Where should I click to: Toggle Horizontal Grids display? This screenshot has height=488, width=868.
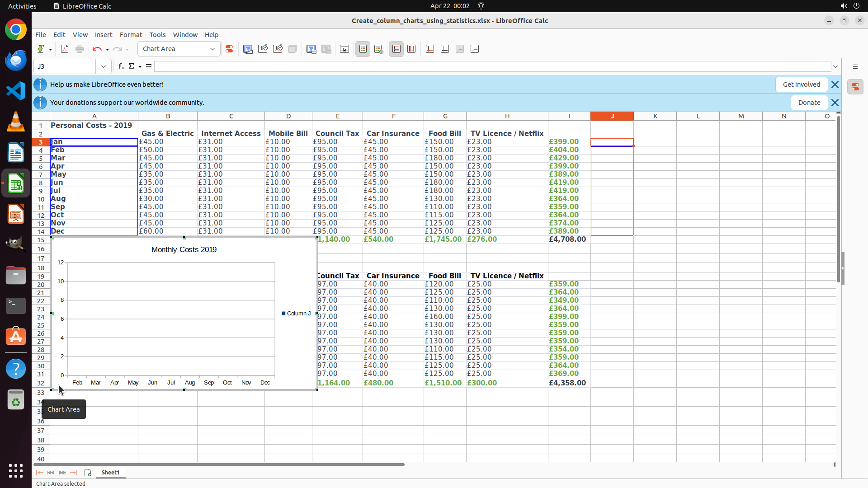pyautogui.click(x=396, y=49)
